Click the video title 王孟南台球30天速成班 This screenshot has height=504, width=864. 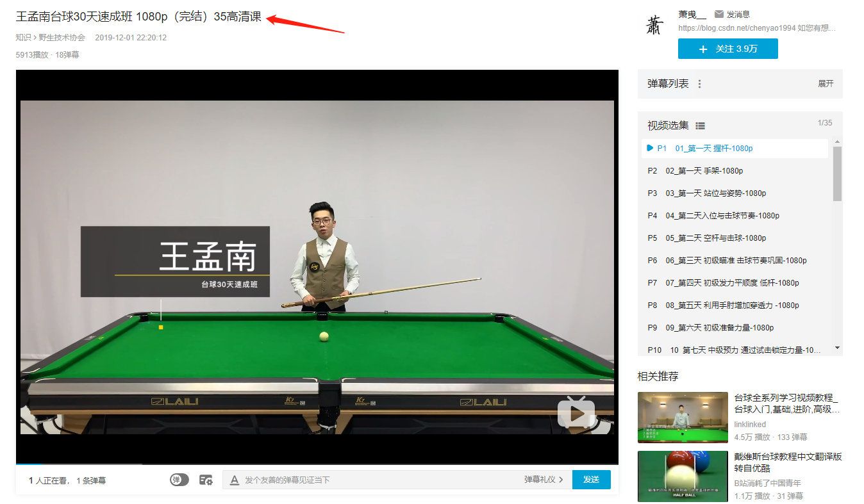[x=138, y=17]
